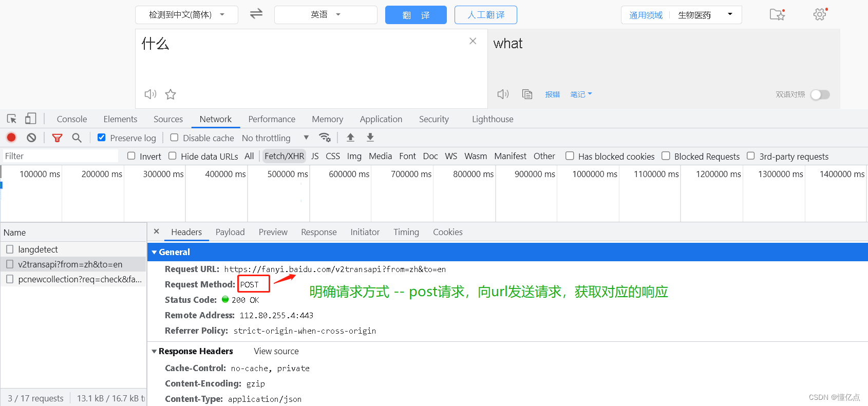Open the favorites folder icon
The image size is (868, 406).
[777, 14]
